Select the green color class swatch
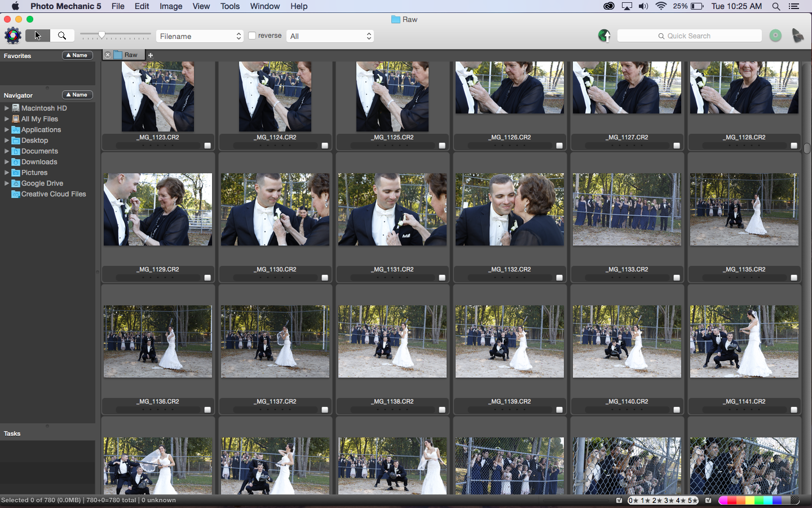The image size is (812, 508). click(x=759, y=500)
